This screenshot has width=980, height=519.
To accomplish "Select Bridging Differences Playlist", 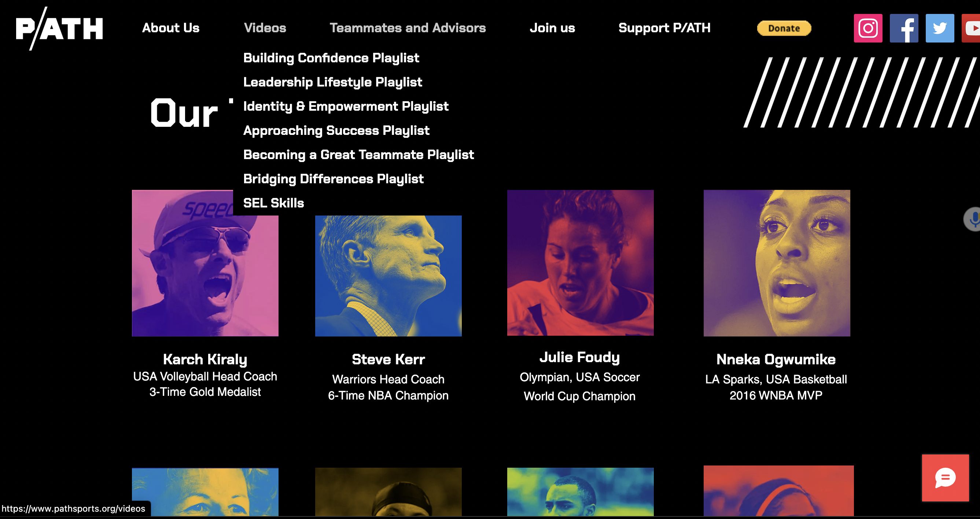I will 333,179.
